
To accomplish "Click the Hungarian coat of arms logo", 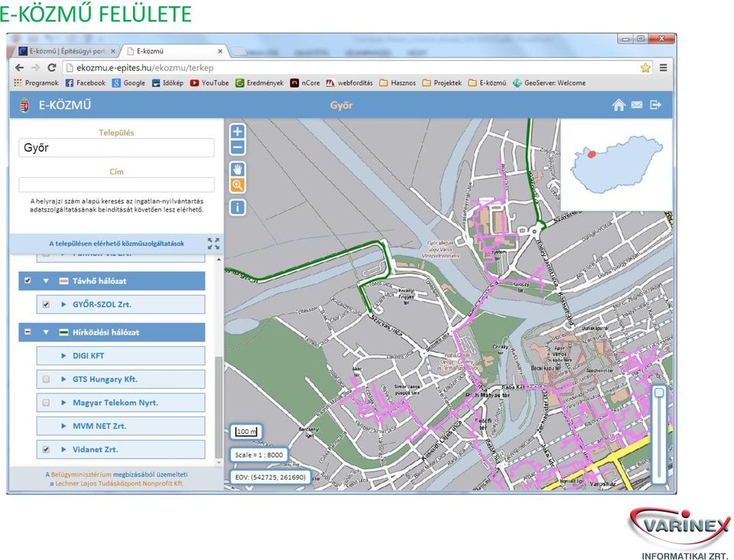I will (x=24, y=105).
